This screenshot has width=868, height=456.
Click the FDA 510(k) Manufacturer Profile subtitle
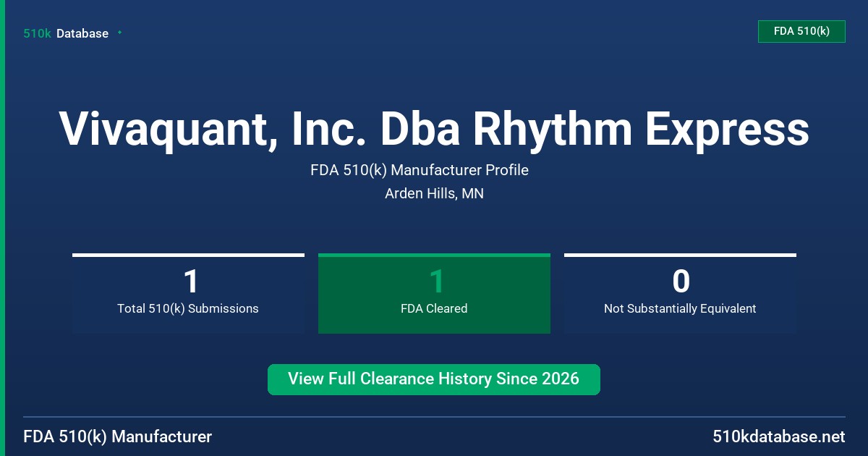420,171
